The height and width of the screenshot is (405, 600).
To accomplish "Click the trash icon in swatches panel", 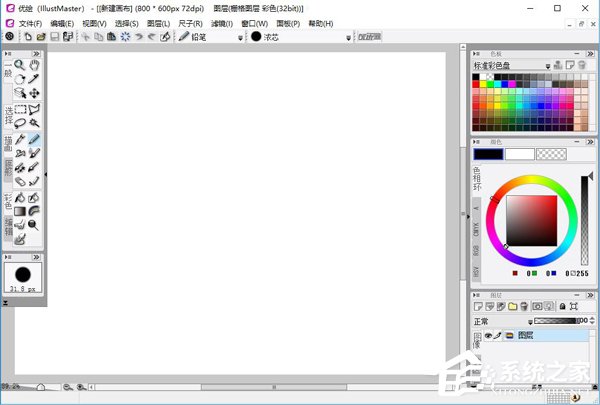I will tap(582, 65).
